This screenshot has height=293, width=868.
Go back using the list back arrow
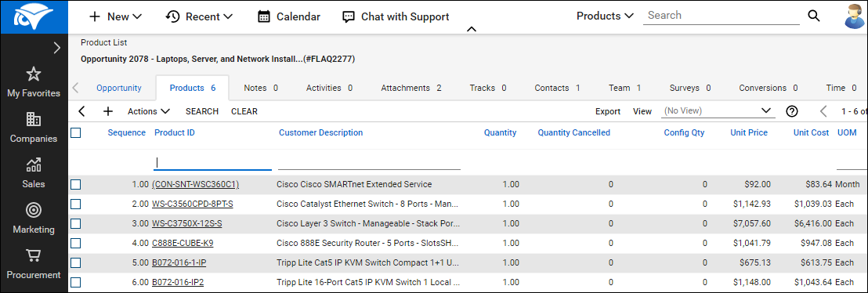[82, 111]
